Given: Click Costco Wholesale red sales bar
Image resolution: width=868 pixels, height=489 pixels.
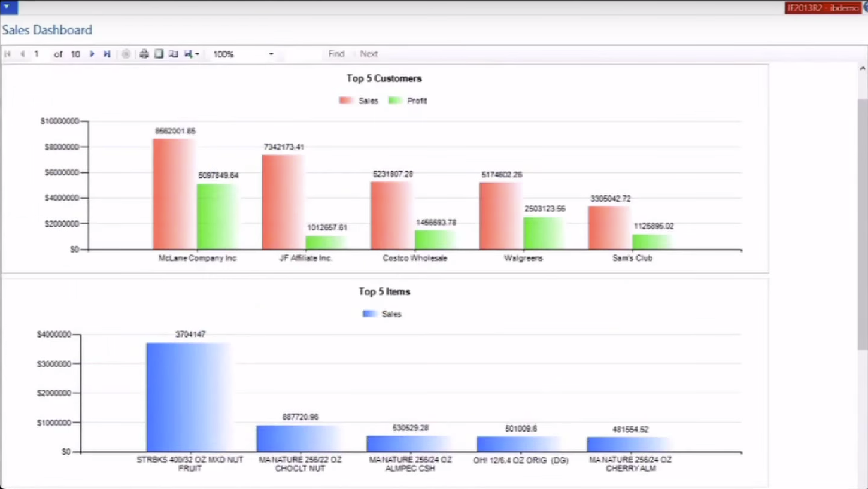Looking at the screenshot, I should click(x=392, y=215).
